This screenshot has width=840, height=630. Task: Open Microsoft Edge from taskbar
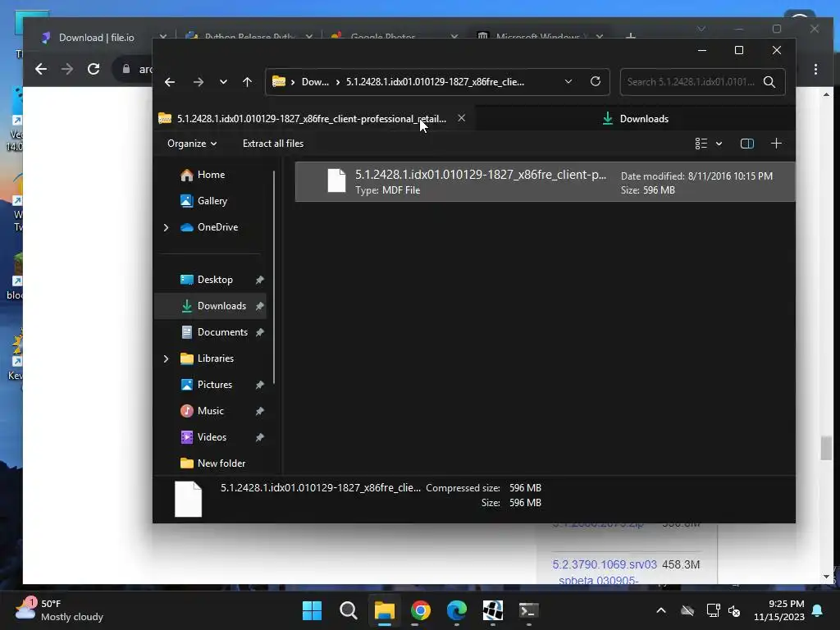[456, 610]
